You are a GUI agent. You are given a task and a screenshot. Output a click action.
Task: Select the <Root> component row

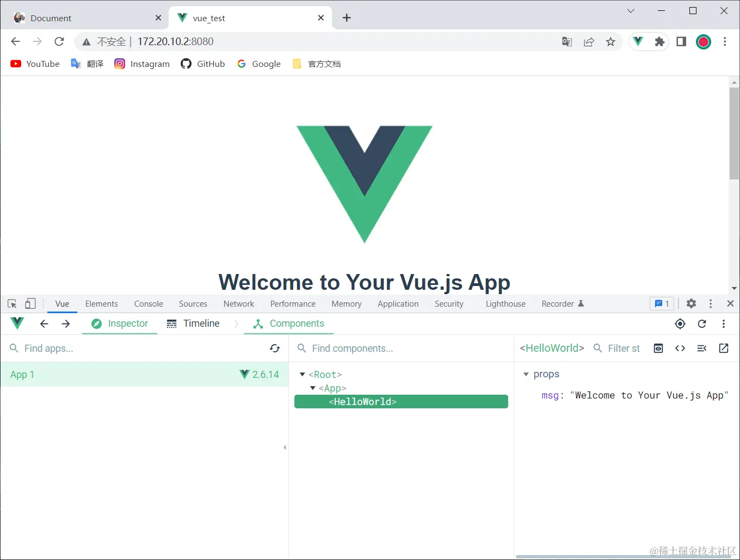pos(401,374)
